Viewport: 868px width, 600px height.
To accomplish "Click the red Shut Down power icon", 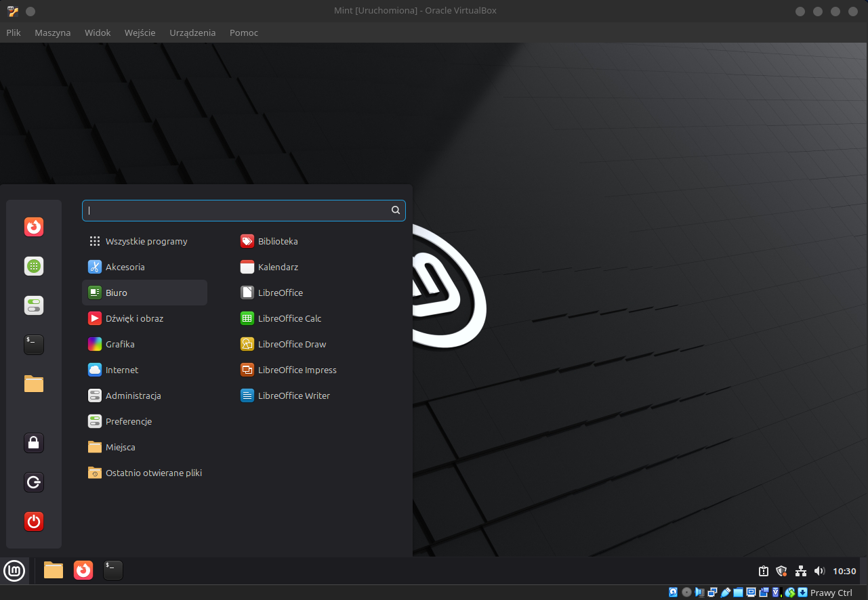I will click(x=34, y=521).
